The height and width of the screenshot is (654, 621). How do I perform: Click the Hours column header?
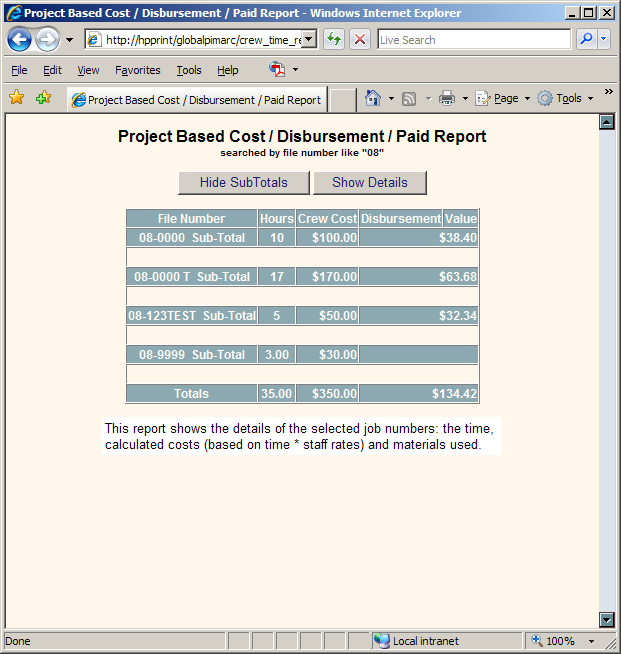[277, 219]
